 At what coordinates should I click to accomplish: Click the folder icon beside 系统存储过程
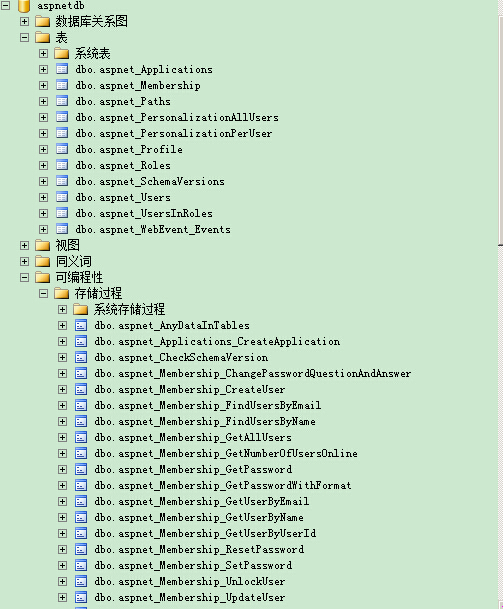[x=81, y=309]
